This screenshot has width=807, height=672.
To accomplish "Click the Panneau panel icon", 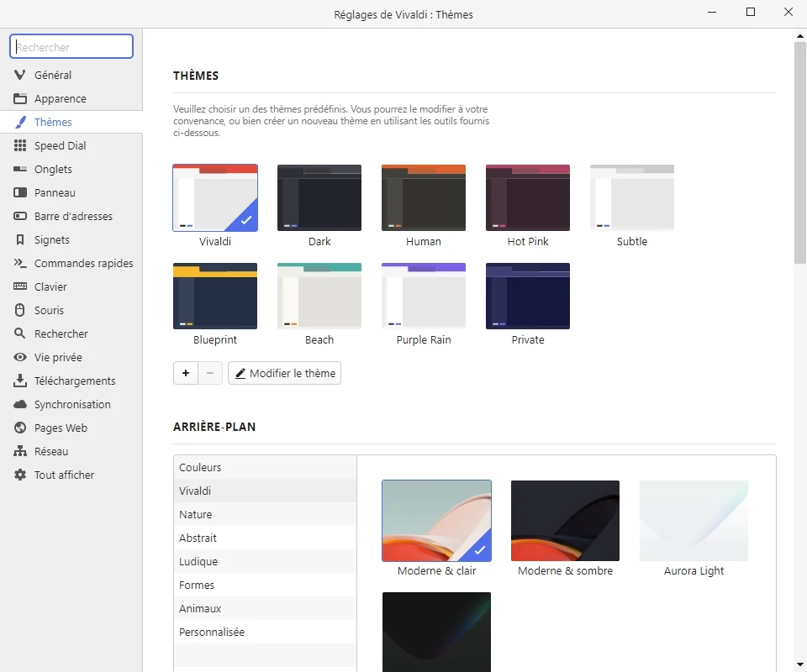I will click(20, 193).
